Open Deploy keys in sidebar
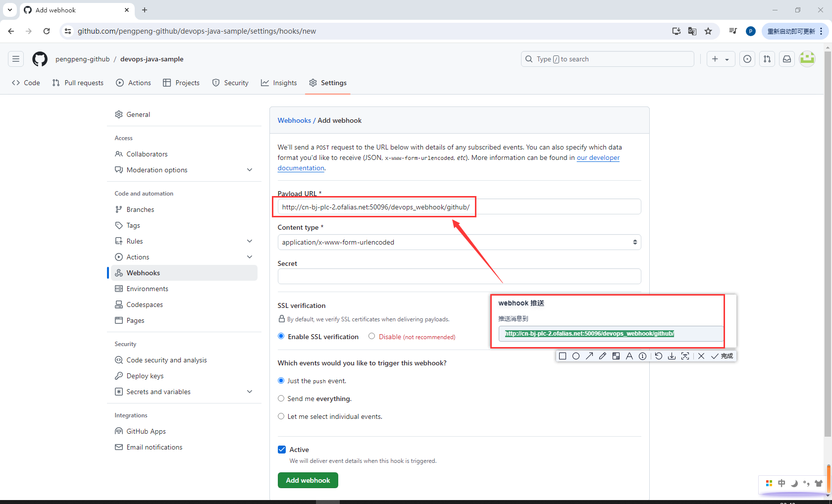The height and width of the screenshot is (504, 832). click(184, 376)
